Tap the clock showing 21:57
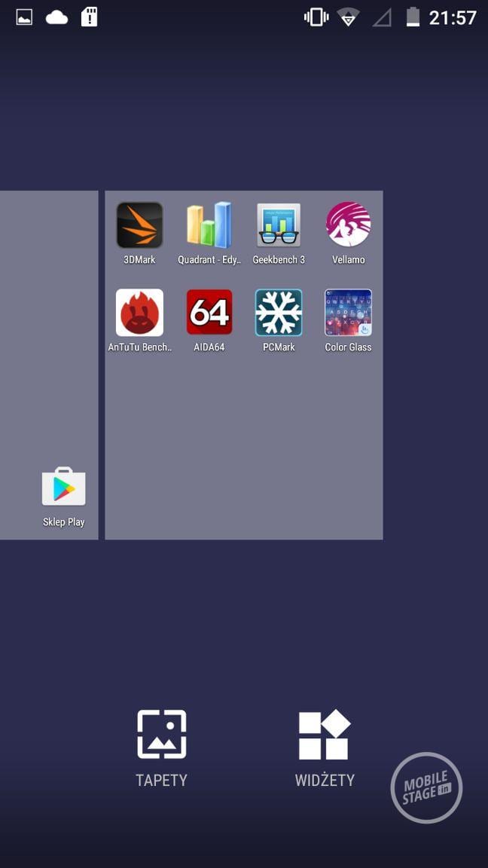This screenshot has width=488, height=868. tap(453, 17)
